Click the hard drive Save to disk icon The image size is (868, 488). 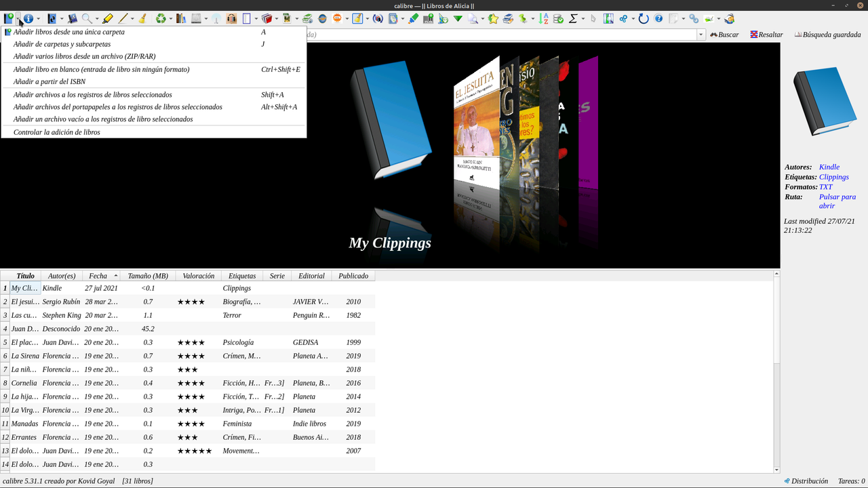[x=196, y=18]
